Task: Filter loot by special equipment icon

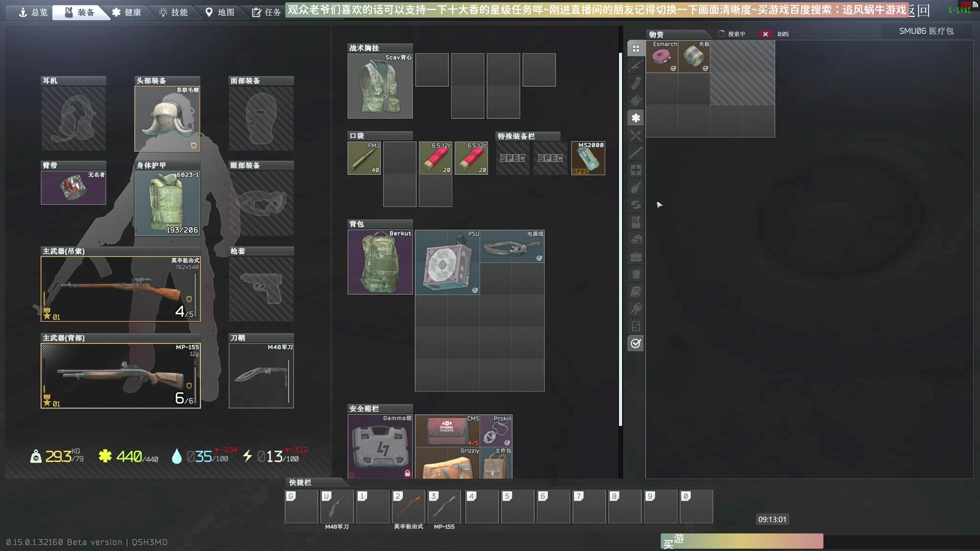Action: tap(636, 326)
